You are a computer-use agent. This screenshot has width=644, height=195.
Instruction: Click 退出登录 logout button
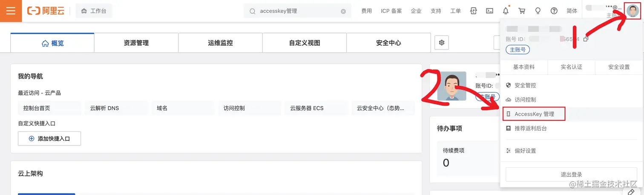click(571, 175)
